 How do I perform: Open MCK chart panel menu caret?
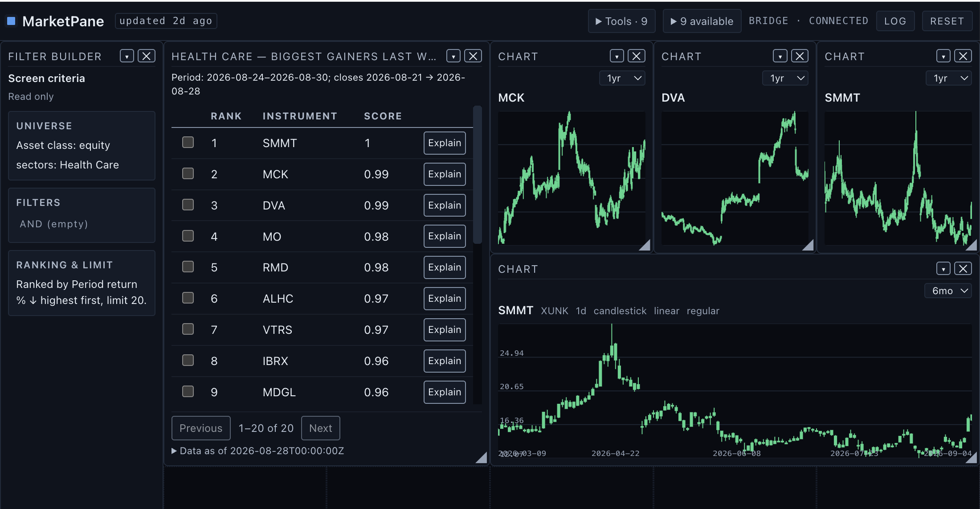click(x=617, y=56)
